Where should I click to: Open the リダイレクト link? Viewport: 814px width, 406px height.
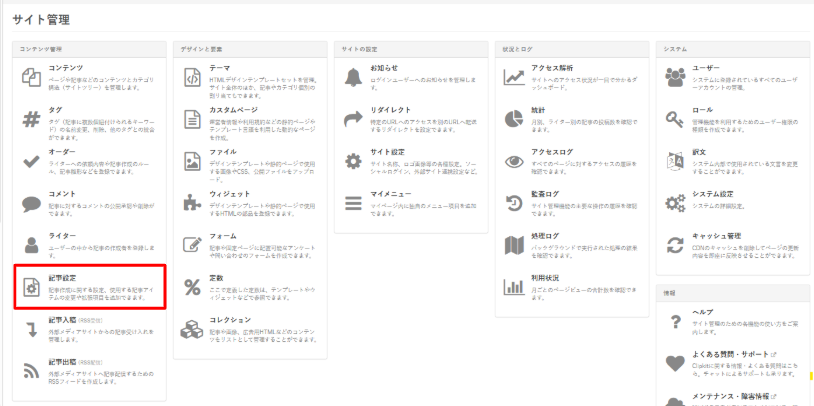click(391, 110)
